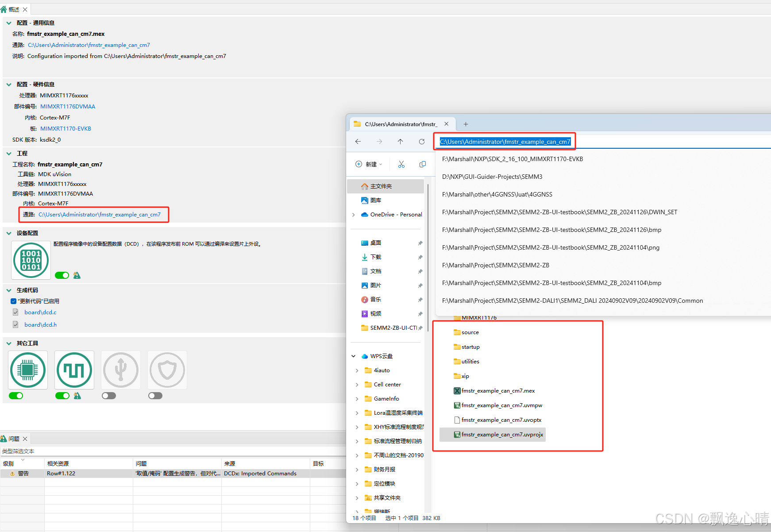Open the Pins tool icon
The width and height of the screenshot is (771, 532).
[x=27, y=370]
